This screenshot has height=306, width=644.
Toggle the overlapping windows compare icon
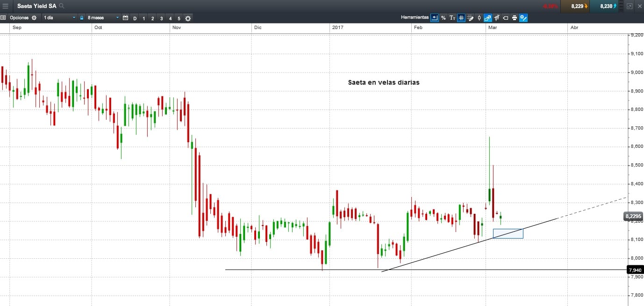(x=488, y=18)
